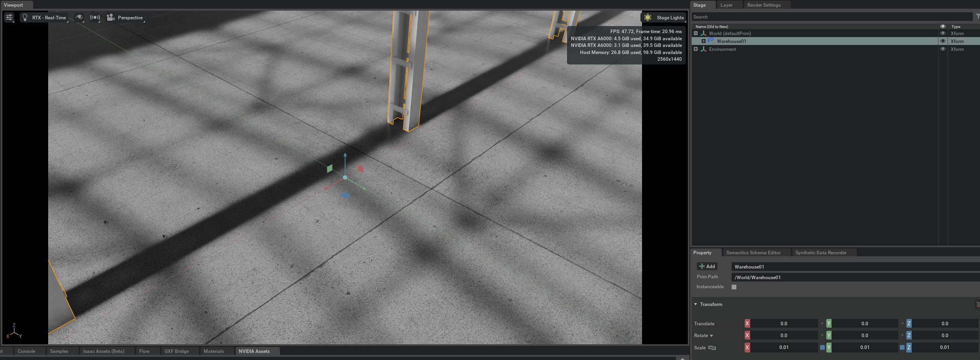Click the blue Z-axis arrow of the gizmo
Screen dimensions: 980x360
[345, 156]
